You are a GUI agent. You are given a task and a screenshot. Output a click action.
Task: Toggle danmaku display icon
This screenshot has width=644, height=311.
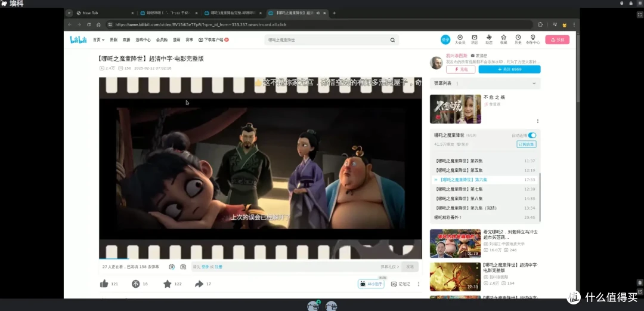172,267
